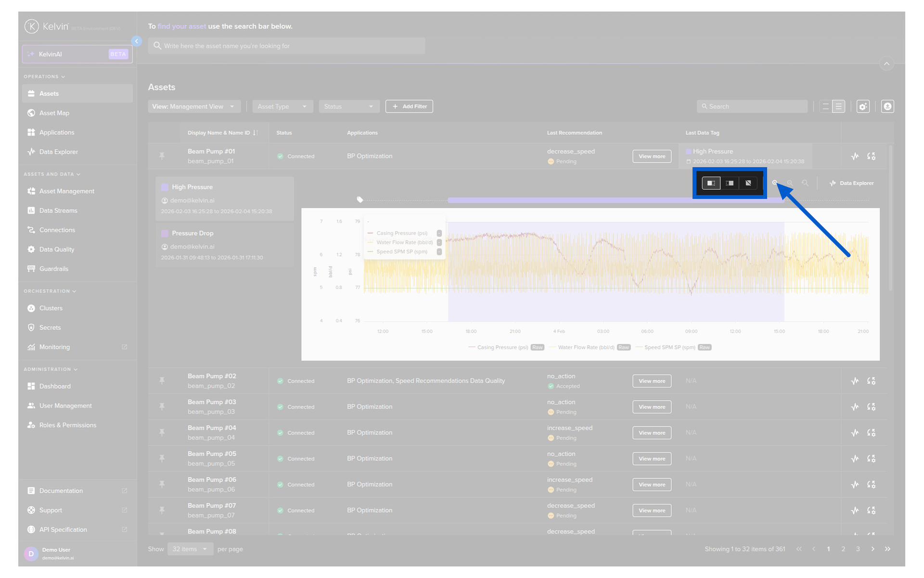Click the zoom out chart icon
Viewport: 924px width, 578px height.
790,183
